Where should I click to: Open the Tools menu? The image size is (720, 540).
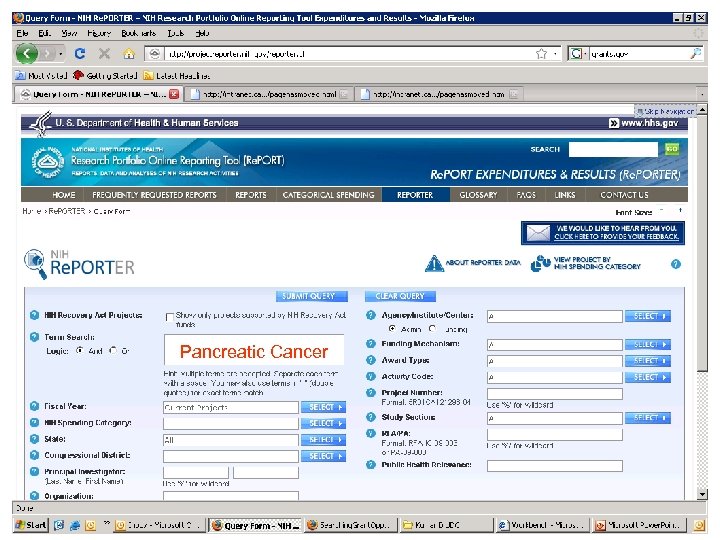coord(175,33)
